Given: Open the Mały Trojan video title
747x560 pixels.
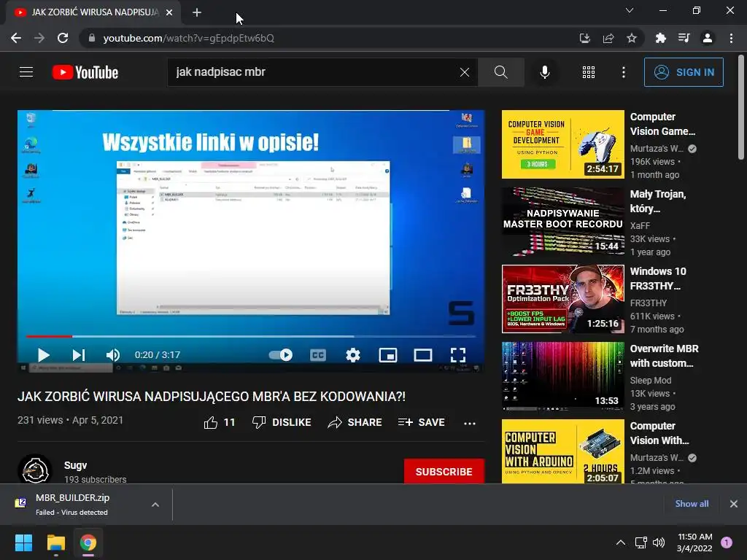Looking at the screenshot, I should (658, 201).
